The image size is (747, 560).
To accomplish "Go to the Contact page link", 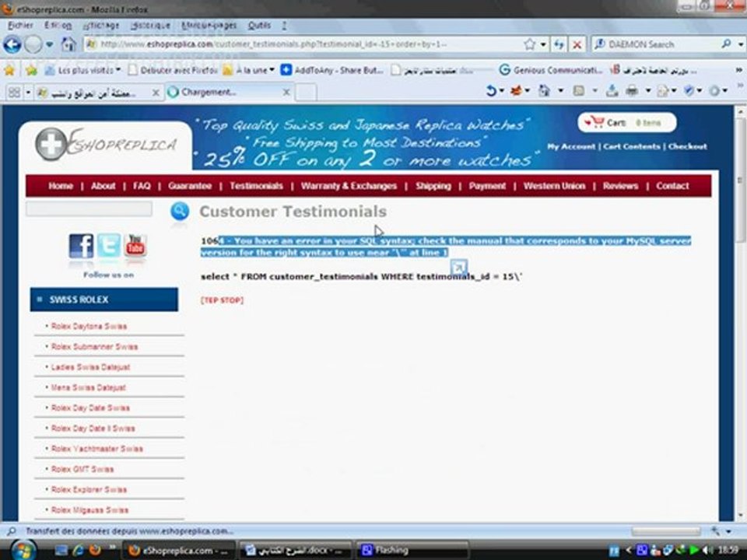I will 672,186.
